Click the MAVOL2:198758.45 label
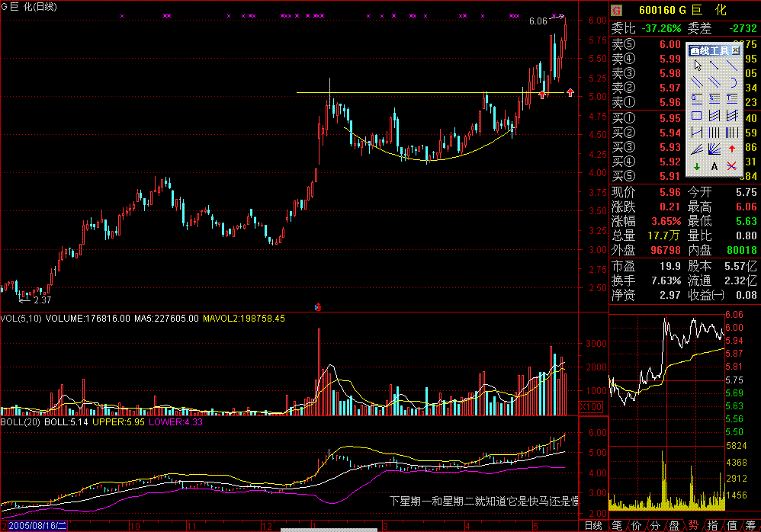This screenshot has height=532, width=761. pyautogui.click(x=244, y=319)
